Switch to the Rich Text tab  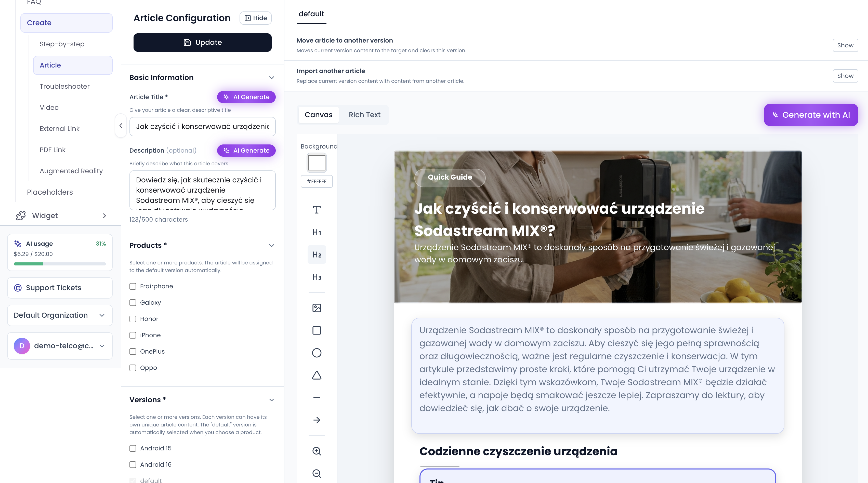364,115
